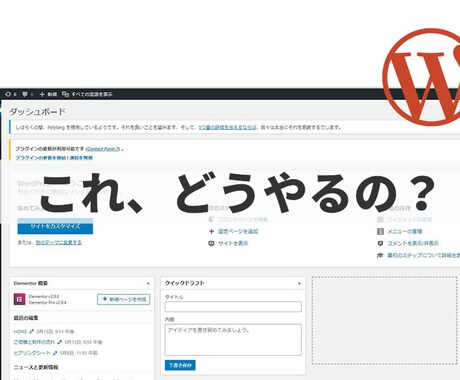Click pencil icon beside ヒアリングシート

coord(55,353)
